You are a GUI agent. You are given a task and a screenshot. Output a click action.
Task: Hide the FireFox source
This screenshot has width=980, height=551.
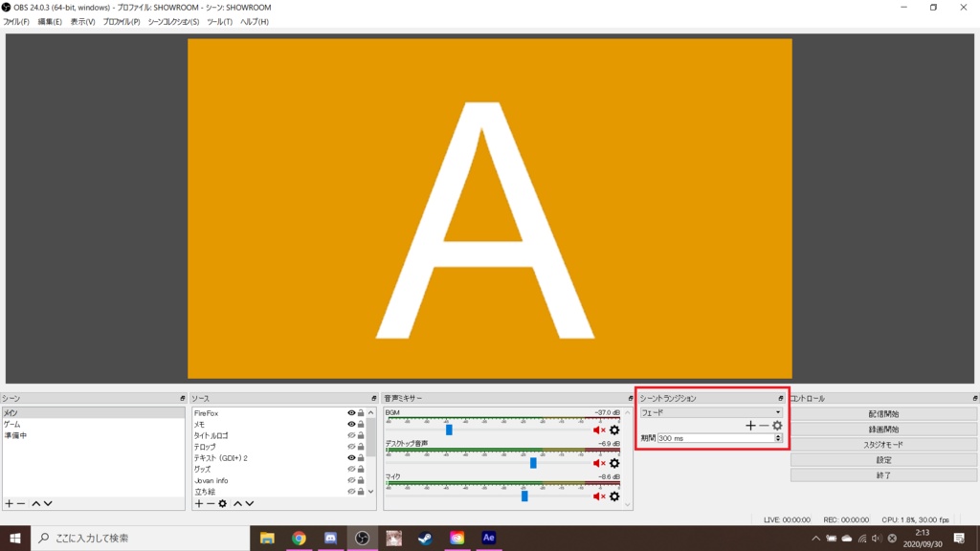point(351,413)
